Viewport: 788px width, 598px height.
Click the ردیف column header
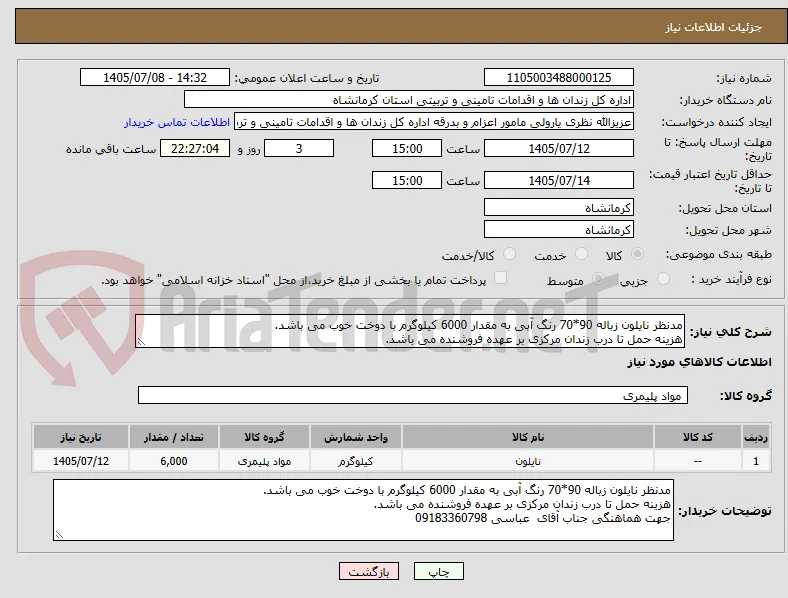coord(756,437)
